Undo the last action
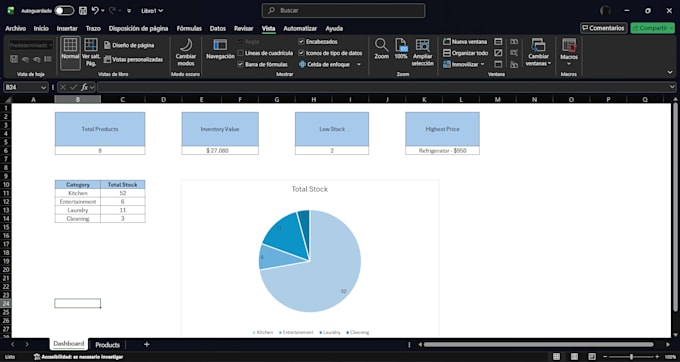This screenshot has height=362, width=680. (95, 10)
